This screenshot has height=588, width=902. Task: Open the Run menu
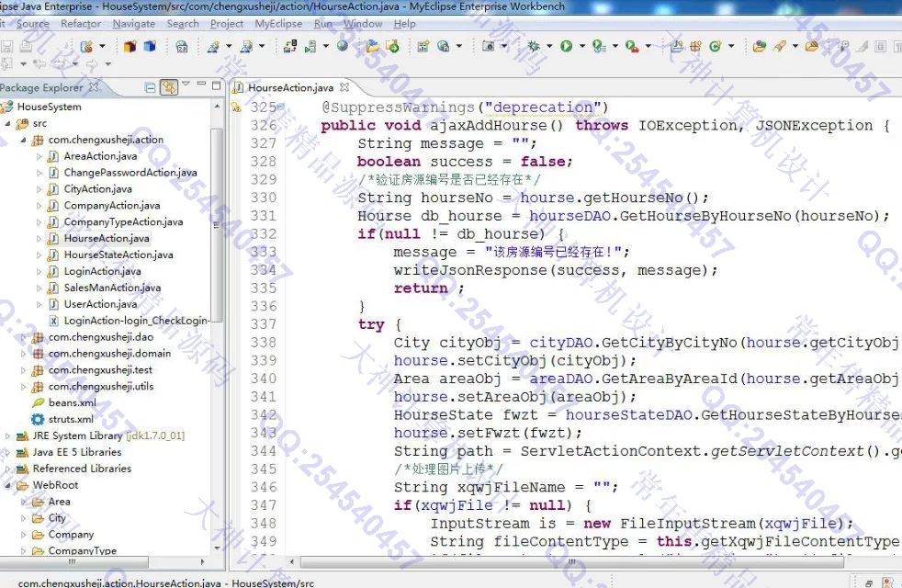[323, 24]
